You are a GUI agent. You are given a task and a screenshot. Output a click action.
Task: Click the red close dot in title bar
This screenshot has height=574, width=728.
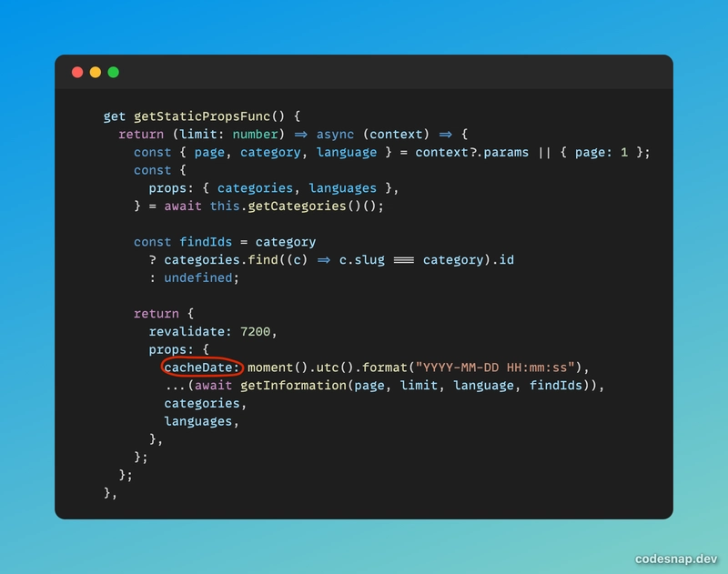(77, 72)
